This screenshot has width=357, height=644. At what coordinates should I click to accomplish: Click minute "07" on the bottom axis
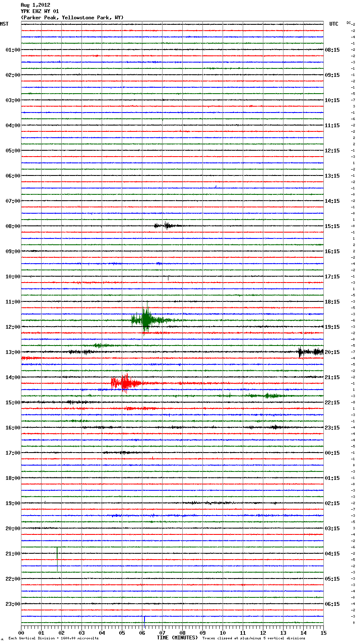(162, 633)
